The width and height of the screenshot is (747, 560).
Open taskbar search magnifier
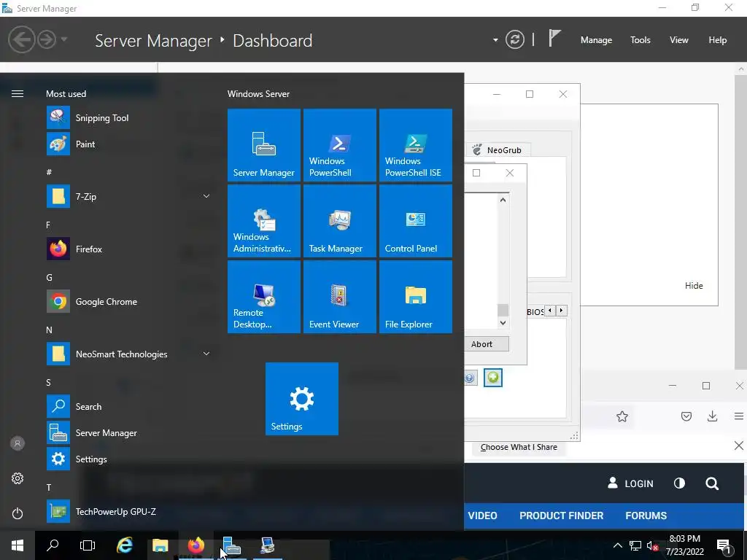53,545
